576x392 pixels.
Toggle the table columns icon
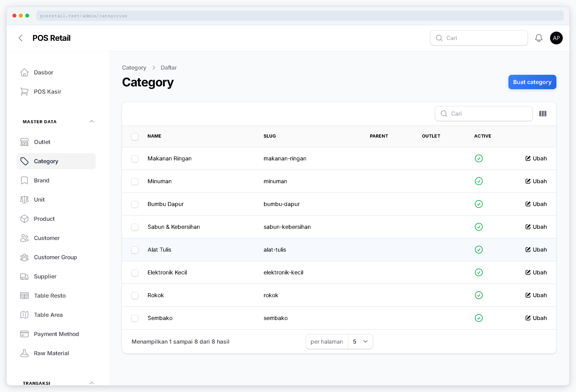543,114
